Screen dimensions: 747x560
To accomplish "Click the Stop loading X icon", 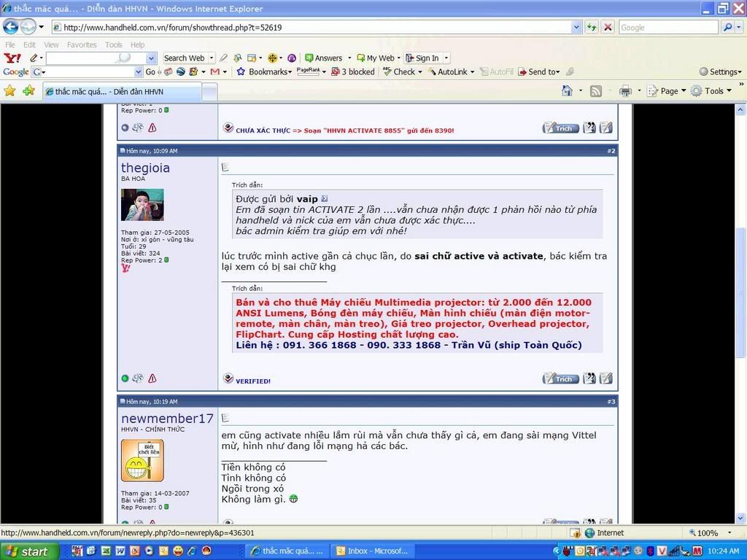I will (x=608, y=27).
